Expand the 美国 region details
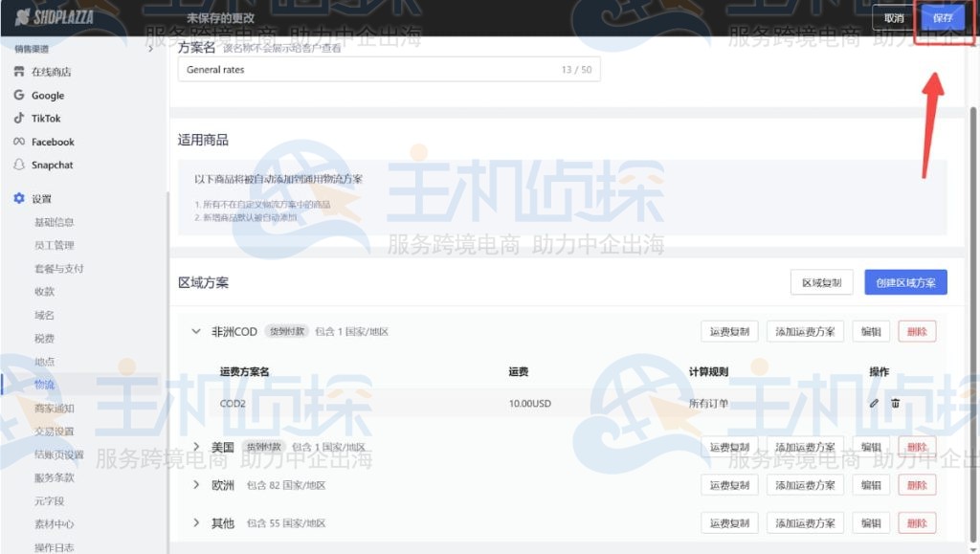The image size is (980, 554). tap(196, 446)
